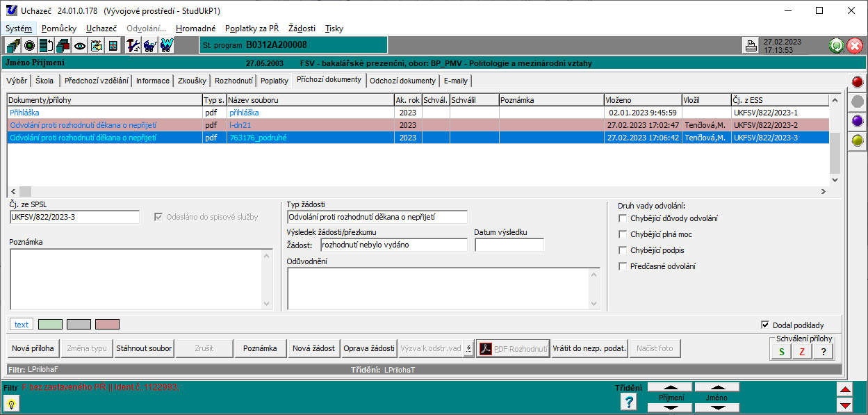Click the red round indicator on right sidebar
Viewport: 868px width, 415px height.
click(x=858, y=83)
